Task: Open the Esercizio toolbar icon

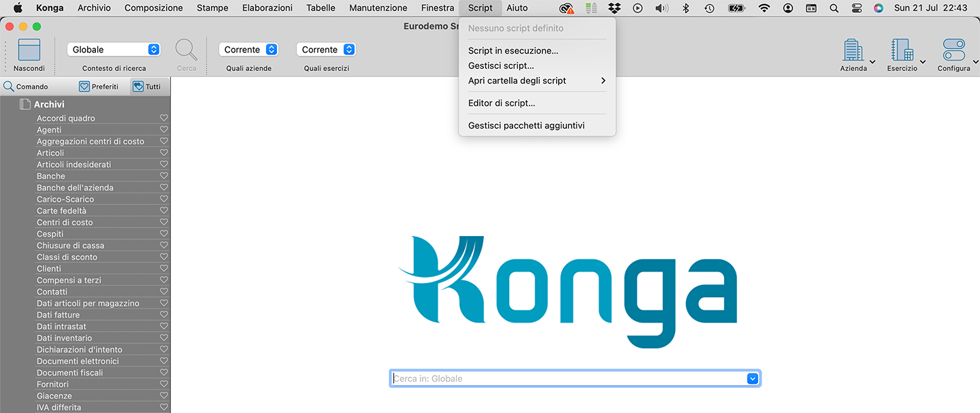Action: tap(902, 50)
